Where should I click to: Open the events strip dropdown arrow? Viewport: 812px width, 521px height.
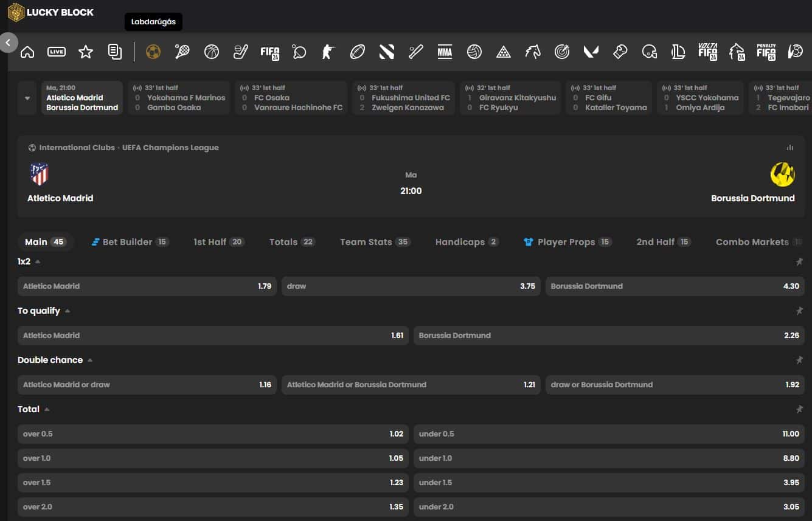coord(27,98)
